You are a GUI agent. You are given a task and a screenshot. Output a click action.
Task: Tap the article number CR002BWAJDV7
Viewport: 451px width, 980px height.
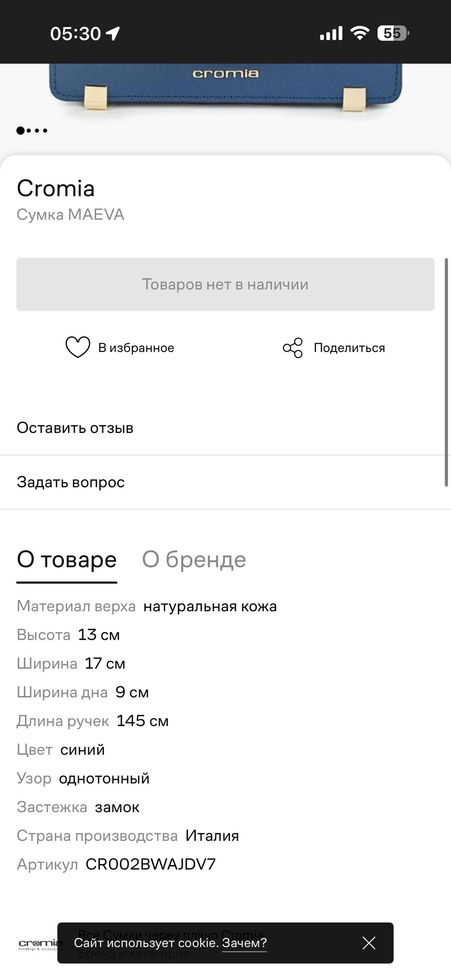[151, 864]
